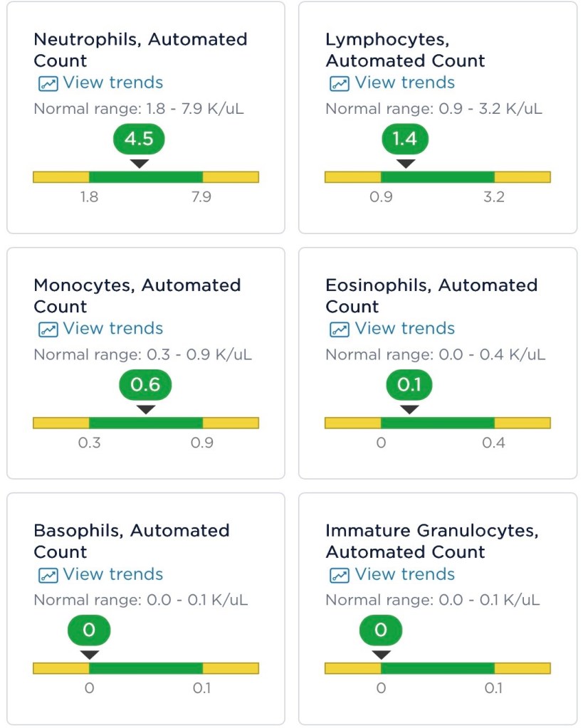583x728 pixels.
Task: Open View trends link for Lymphocytes
Action: [x=404, y=83]
